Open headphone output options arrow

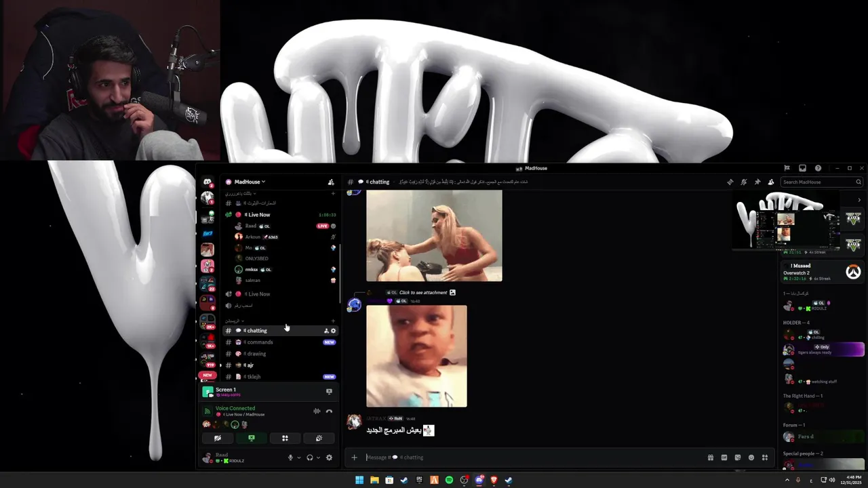coord(318,457)
